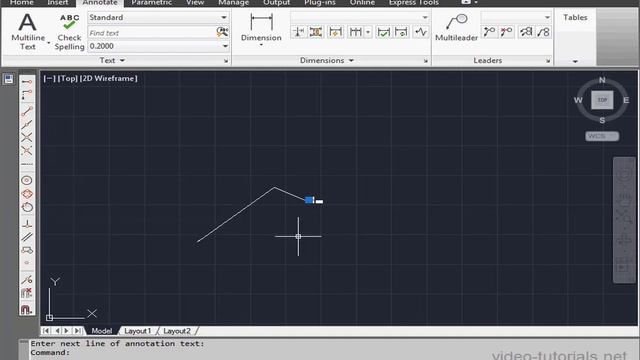Screen dimensions: 640x360
Task: Switch to the Parametric ribbon tab
Action: (151, 3)
